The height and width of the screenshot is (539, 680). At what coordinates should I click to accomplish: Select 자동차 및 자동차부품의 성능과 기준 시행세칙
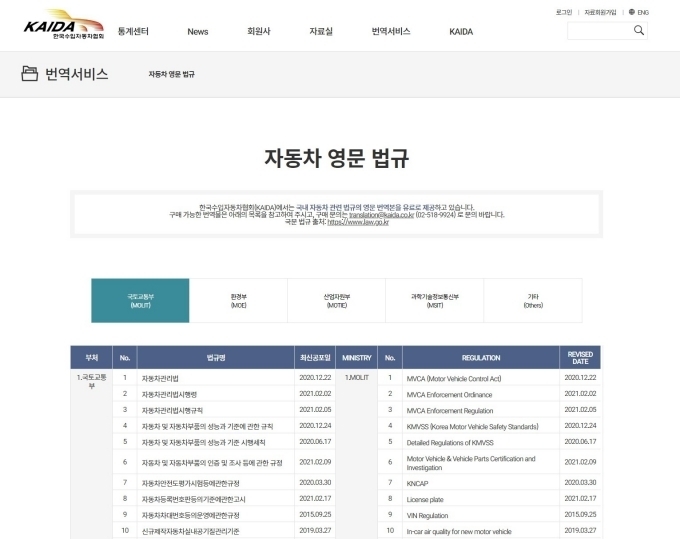tap(203, 443)
